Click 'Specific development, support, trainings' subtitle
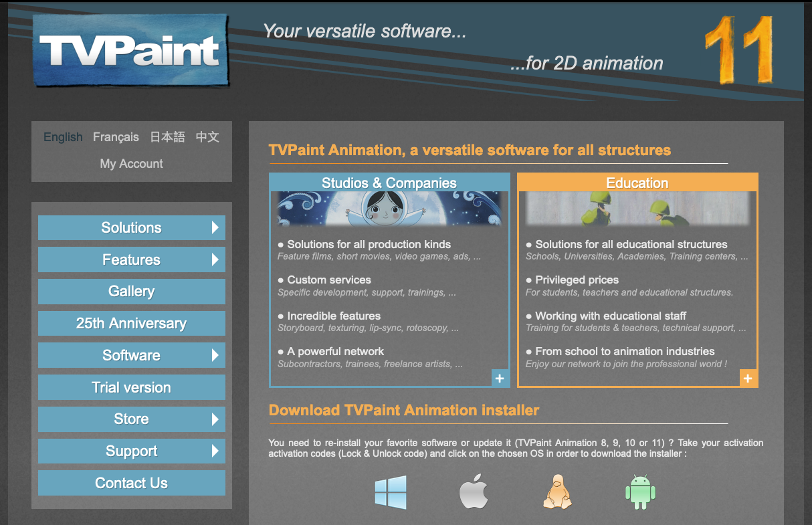812x525 pixels. (x=367, y=292)
